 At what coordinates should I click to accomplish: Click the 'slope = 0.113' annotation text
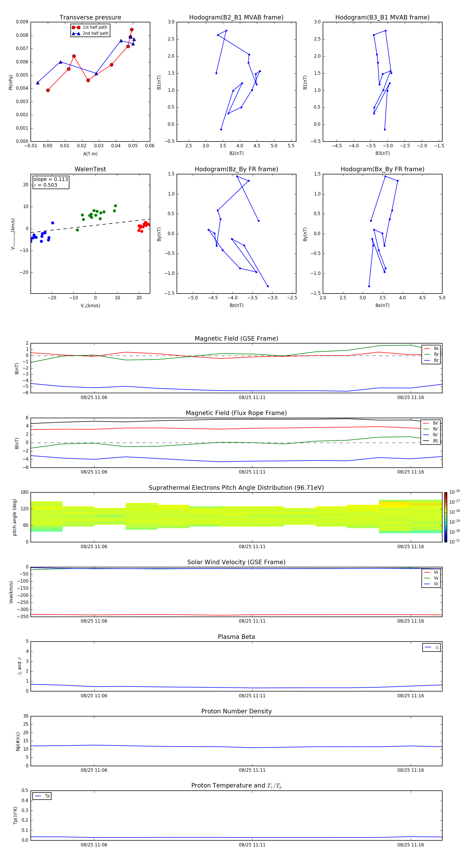[x=50, y=179]
